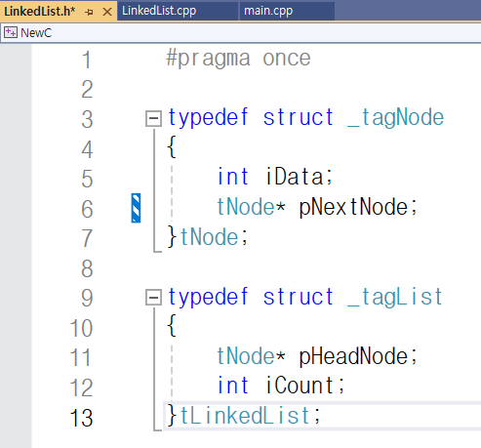Click 'tNode*' type on line 11
The height and width of the screenshot is (448, 481).
click(x=252, y=356)
